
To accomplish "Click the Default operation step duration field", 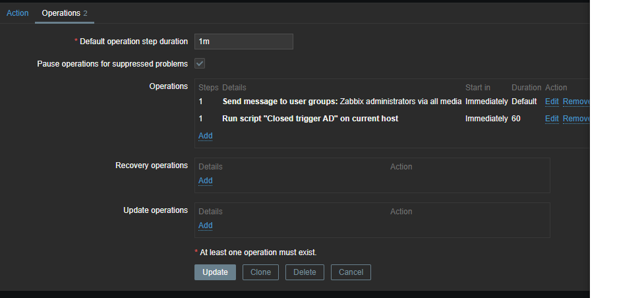I will [243, 42].
